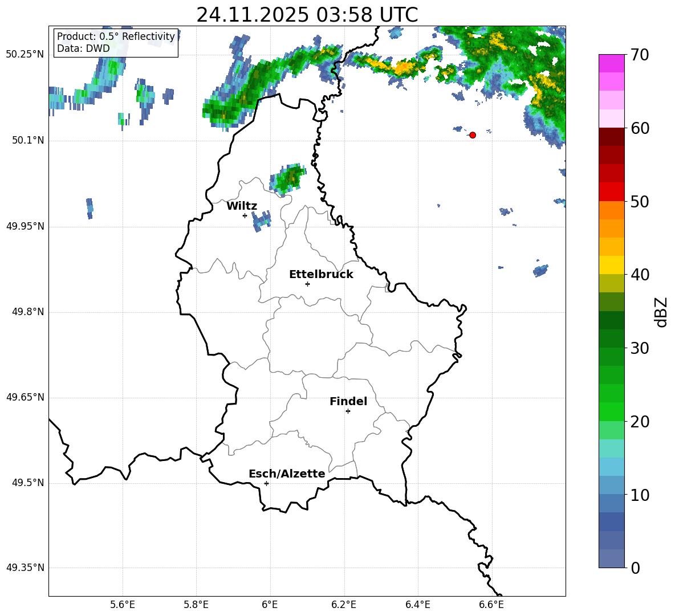675x616 pixels.
Task: Click the 5.8°E longitude label
Action: pyautogui.click(x=196, y=605)
